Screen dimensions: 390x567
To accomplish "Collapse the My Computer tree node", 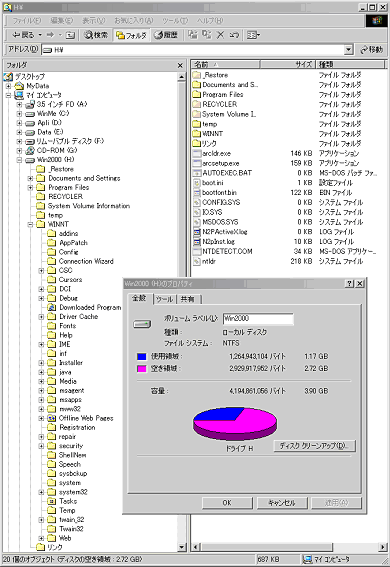I will [x=8, y=95].
